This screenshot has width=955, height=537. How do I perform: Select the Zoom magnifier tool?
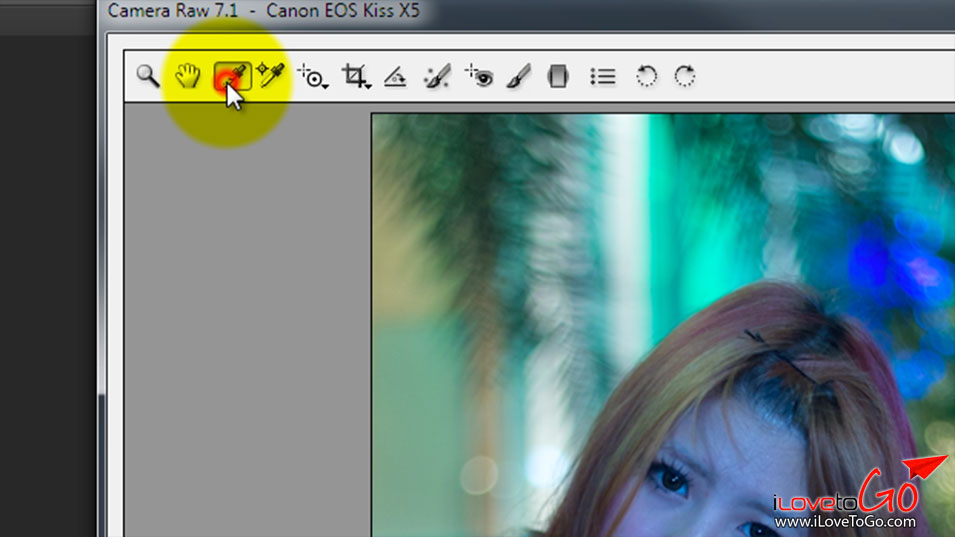[x=147, y=76]
